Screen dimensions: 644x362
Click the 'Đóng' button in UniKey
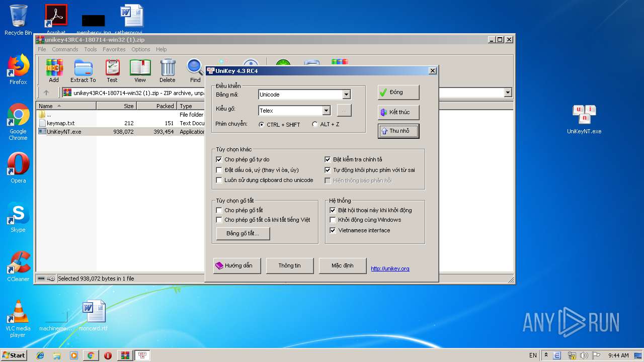[x=398, y=93]
